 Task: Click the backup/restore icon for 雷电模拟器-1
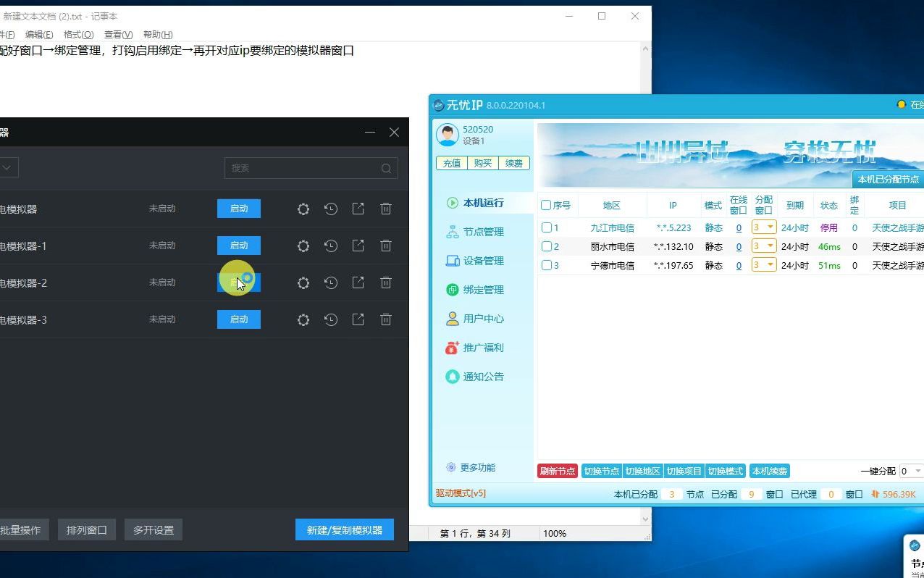point(331,246)
